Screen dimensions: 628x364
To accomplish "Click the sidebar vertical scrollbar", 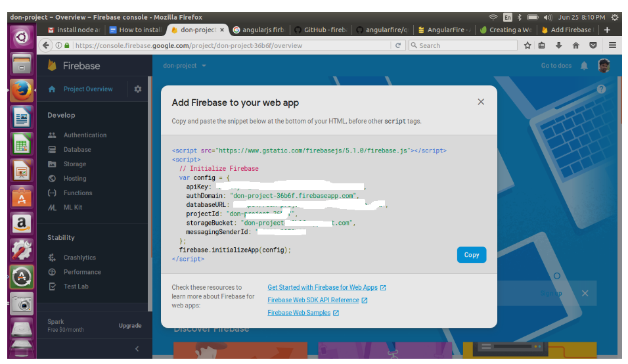I will tap(150, 193).
